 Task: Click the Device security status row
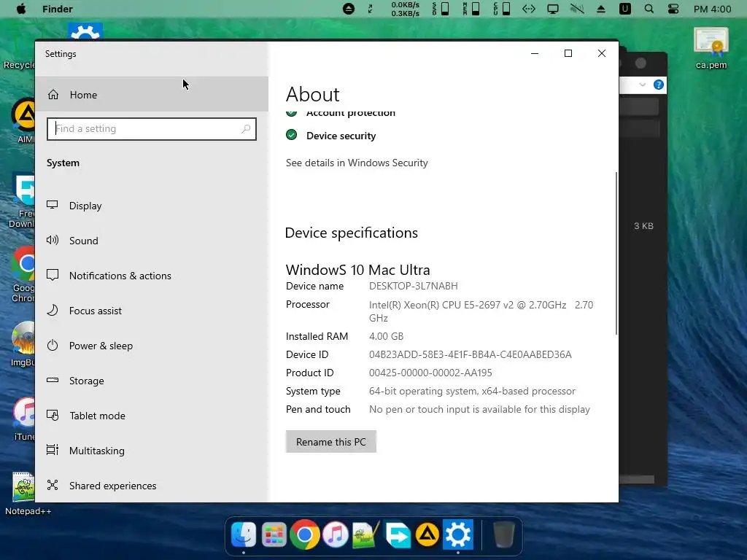tap(331, 136)
